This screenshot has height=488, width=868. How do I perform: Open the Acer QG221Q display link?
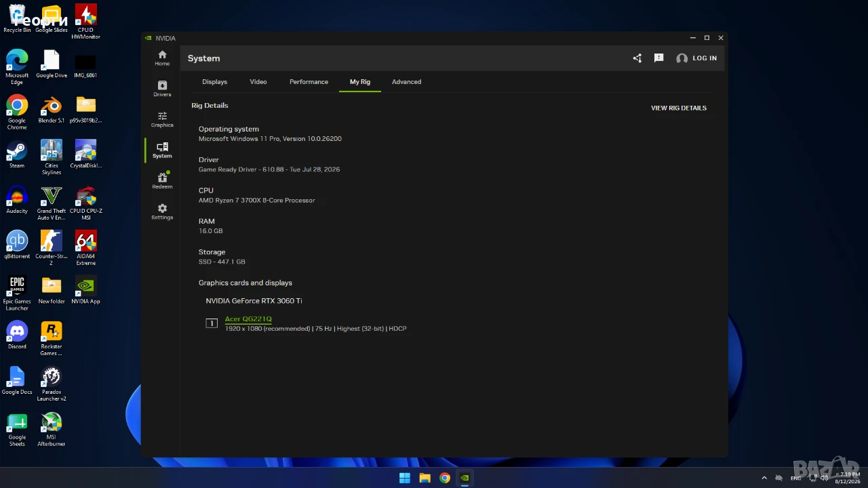pos(248,319)
